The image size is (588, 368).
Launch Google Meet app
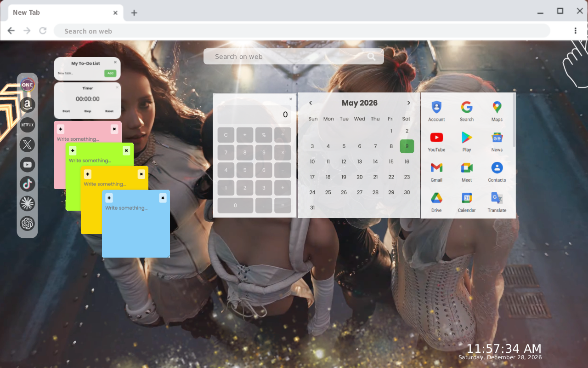click(x=467, y=172)
